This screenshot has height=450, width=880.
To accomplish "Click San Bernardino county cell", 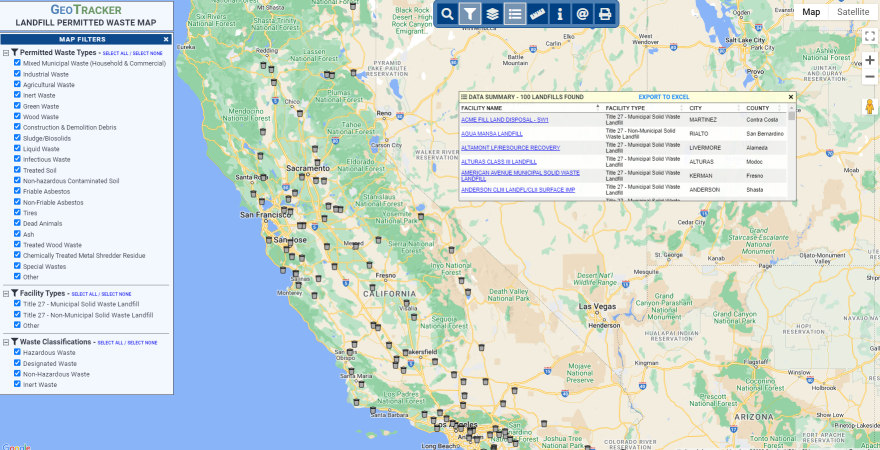I will 765,134.
